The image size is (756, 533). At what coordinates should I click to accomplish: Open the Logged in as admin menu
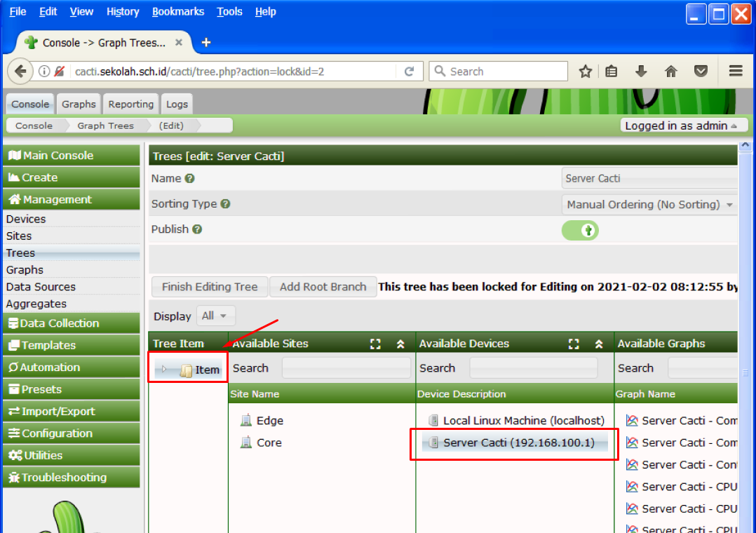point(680,126)
